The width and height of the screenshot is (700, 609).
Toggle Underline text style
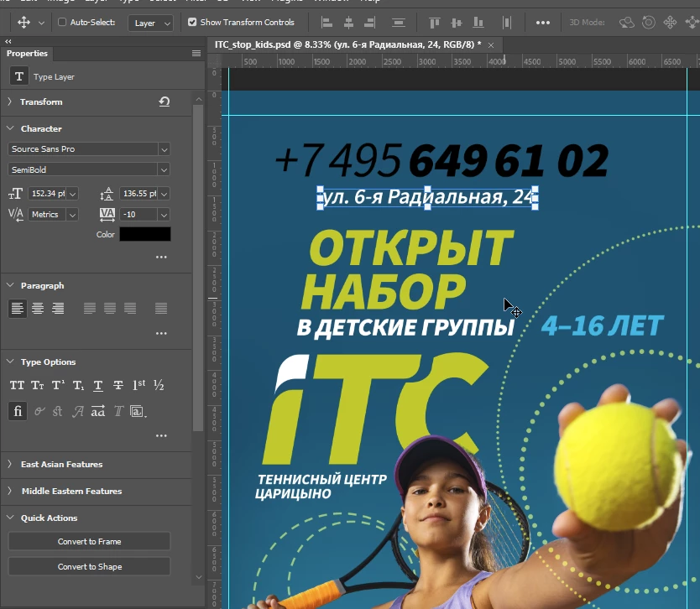click(98, 385)
